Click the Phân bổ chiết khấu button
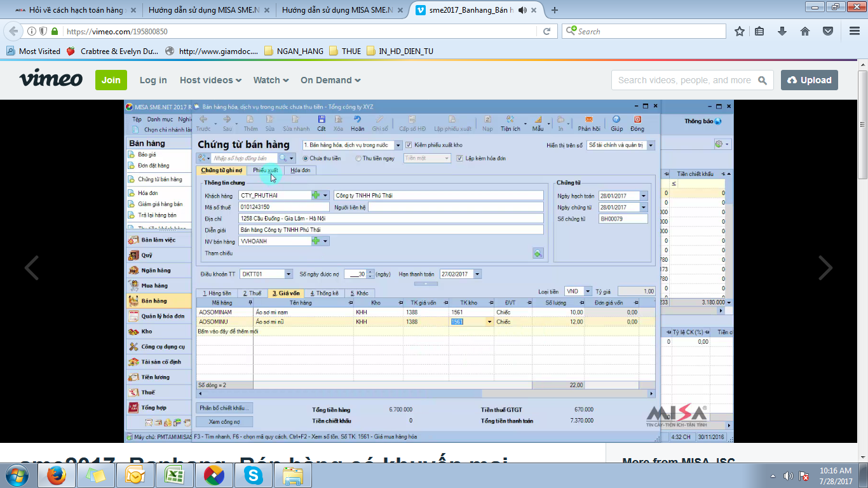 pos(224,408)
